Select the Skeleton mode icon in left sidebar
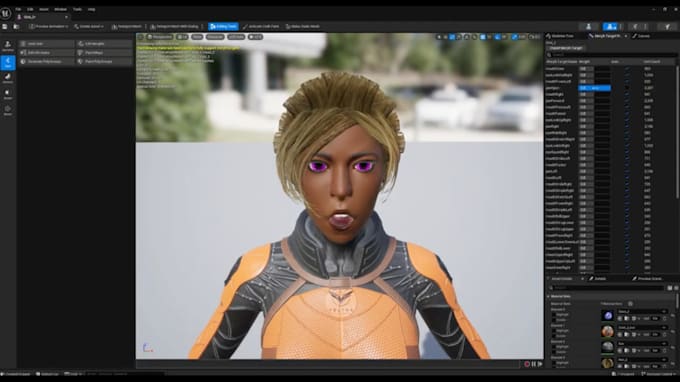 coord(8,46)
